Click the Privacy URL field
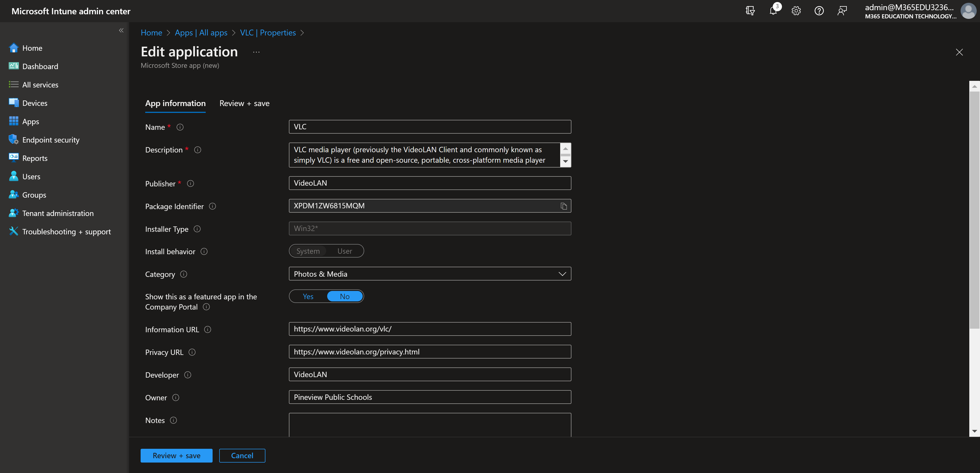980x473 pixels. (x=430, y=352)
